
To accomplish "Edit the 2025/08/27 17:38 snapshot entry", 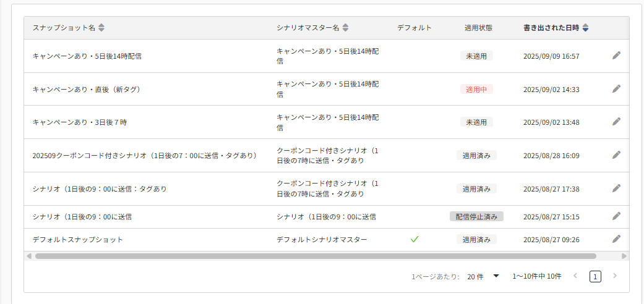I will click(616, 188).
